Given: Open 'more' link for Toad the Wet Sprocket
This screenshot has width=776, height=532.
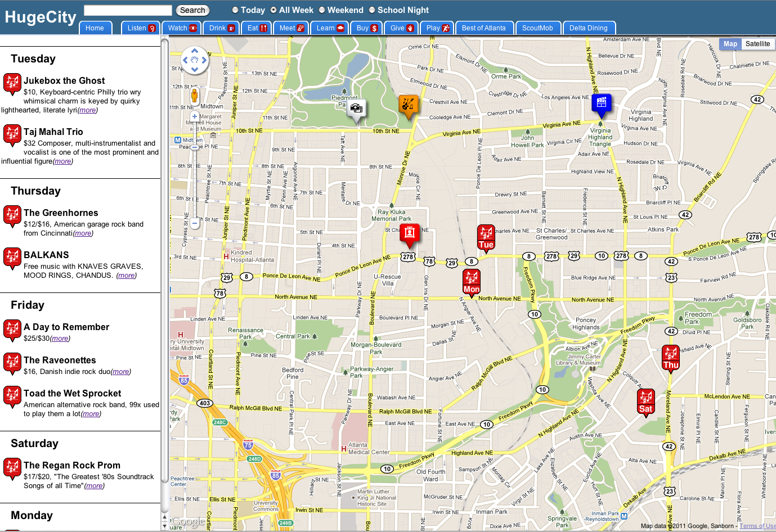Looking at the screenshot, I should pyautogui.click(x=91, y=414).
